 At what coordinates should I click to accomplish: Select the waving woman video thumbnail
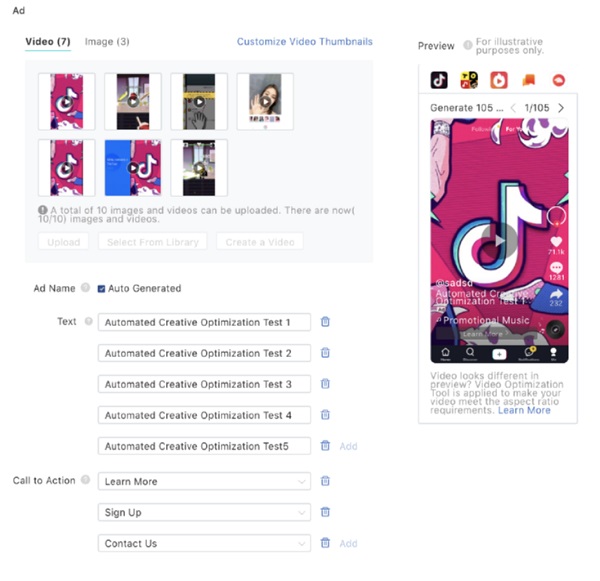[x=265, y=101]
